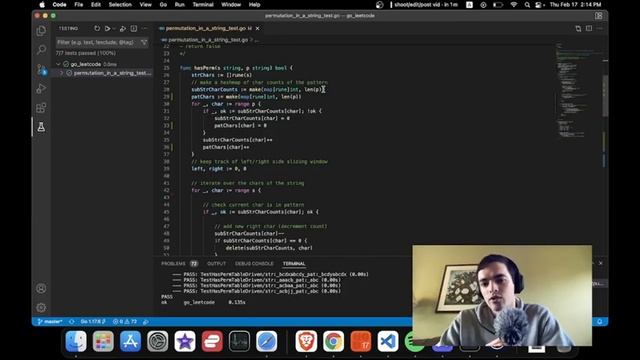Synchronize changes icon in status bar
The height and width of the screenshot is (360, 640).
pyautogui.click(x=72, y=322)
